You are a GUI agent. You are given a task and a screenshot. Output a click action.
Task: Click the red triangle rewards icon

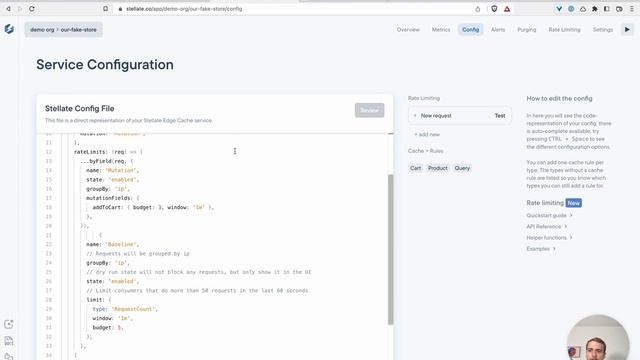(507, 9)
